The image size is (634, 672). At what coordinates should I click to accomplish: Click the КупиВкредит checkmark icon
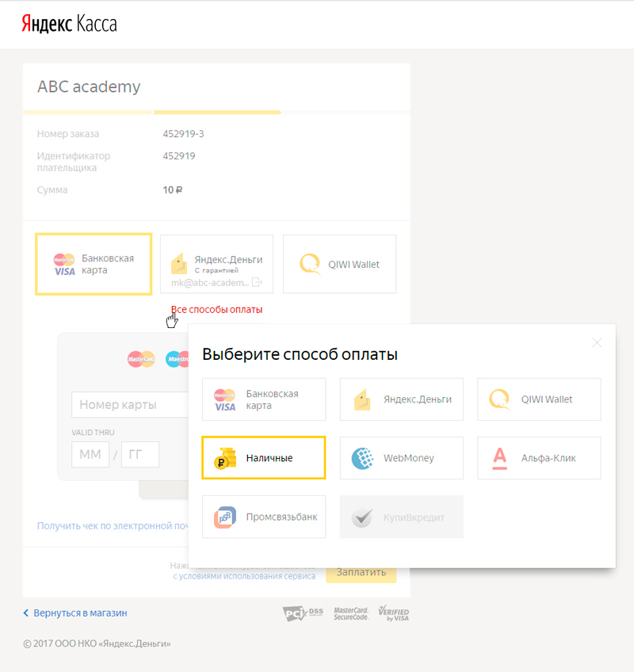click(362, 517)
